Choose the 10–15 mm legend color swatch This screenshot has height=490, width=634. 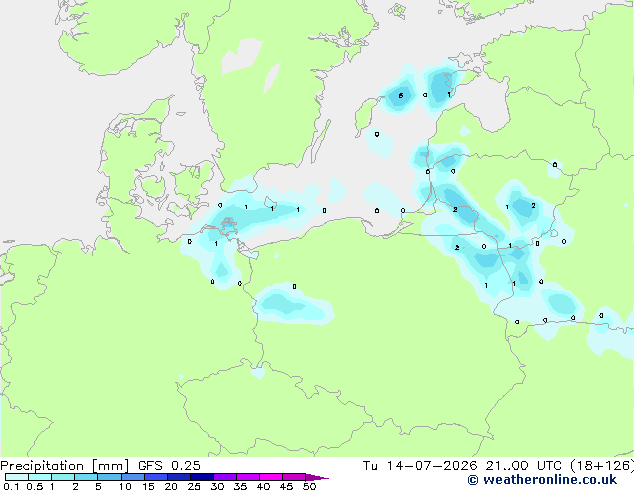pos(133,477)
